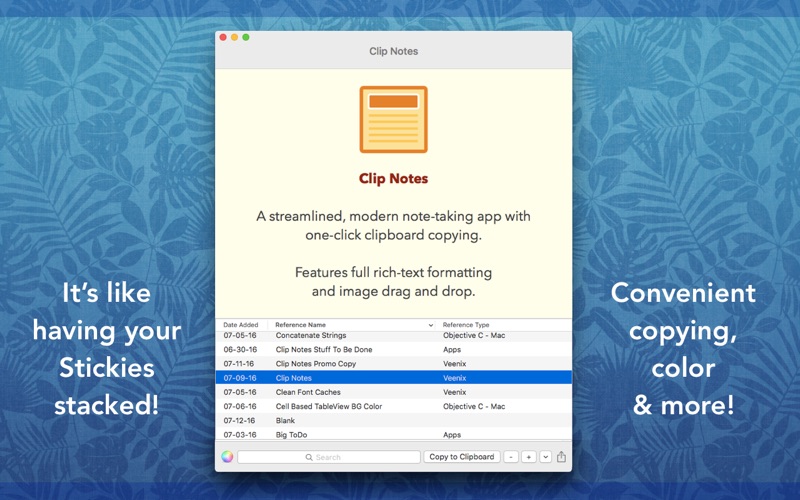Remove note with the minus button
Image resolution: width=800 pixels, height=500 pixels.
coord(511,457)
